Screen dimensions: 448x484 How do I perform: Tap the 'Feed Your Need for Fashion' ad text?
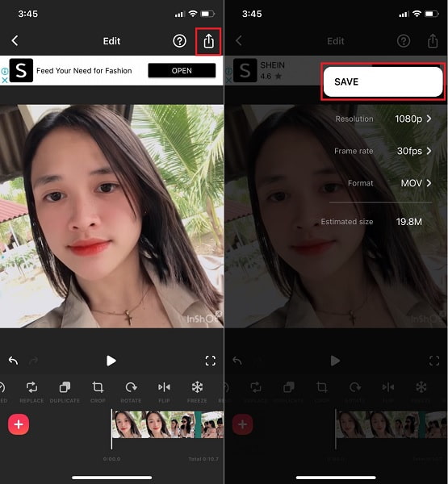coord(84,71)
